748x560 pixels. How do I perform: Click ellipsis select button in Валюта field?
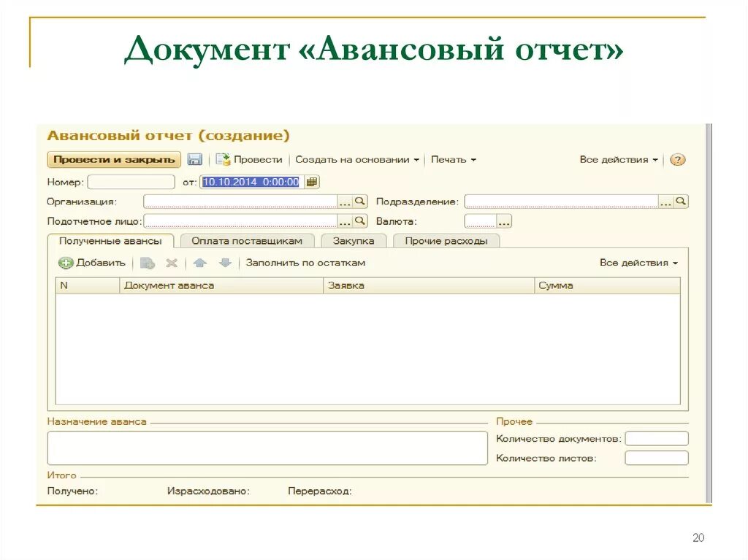coord(504,221)
